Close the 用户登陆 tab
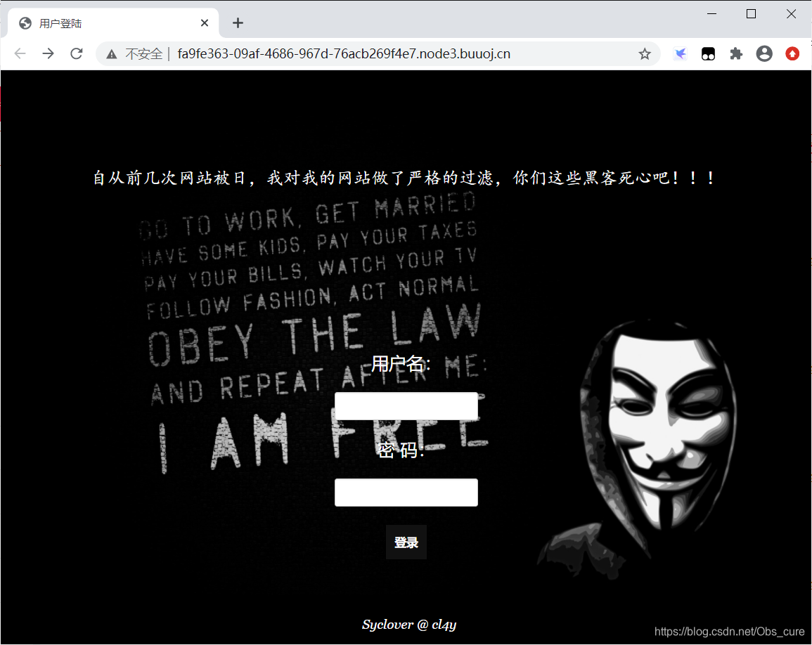The image size is (812, 645). (205, 22)
